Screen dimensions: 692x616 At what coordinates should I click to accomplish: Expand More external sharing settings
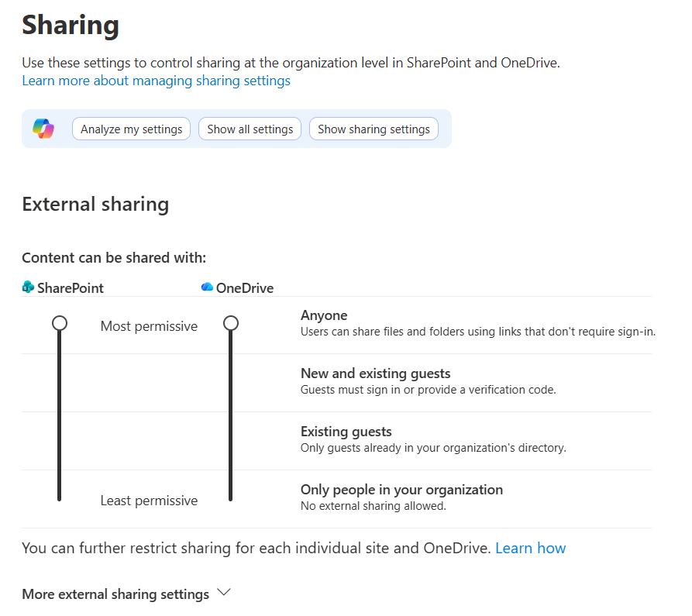pyautogui.click(x=126, y=594)
